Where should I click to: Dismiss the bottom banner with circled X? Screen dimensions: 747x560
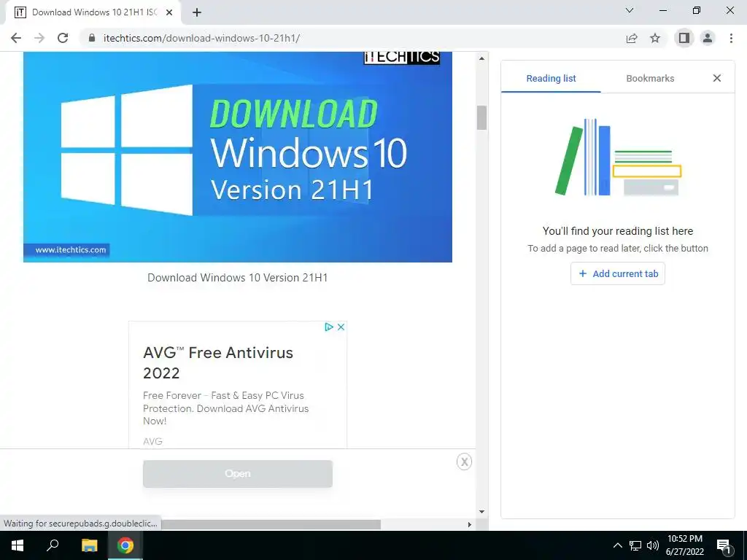(464, 462)
